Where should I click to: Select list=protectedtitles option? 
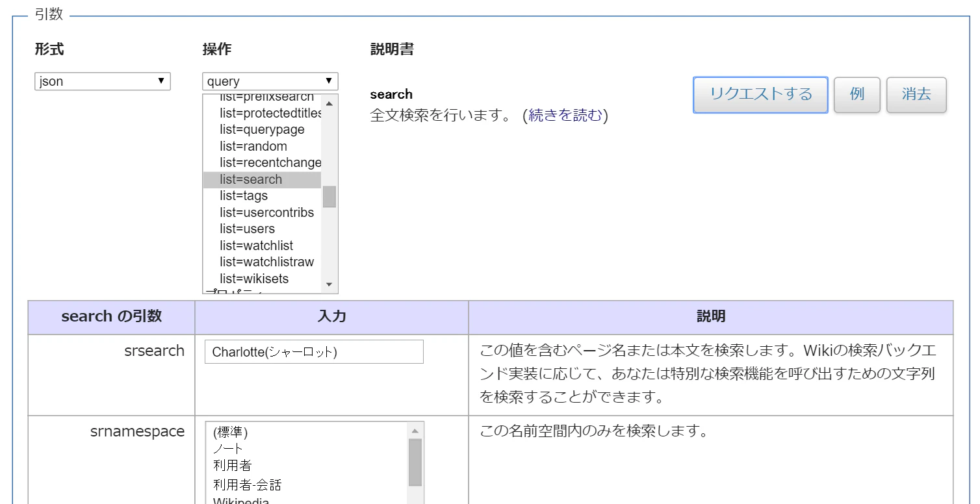tap(263, 113)
